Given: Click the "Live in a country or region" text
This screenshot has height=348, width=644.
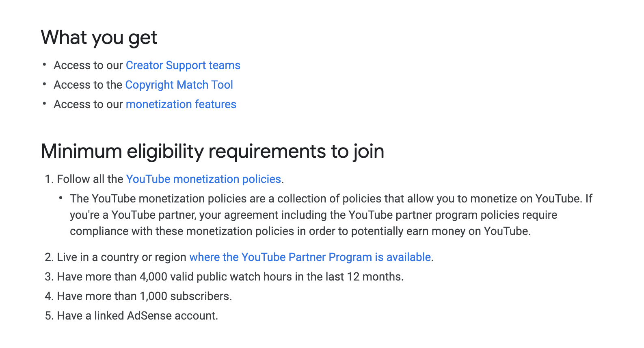Looking at the screenshot, I should (122, 257).
